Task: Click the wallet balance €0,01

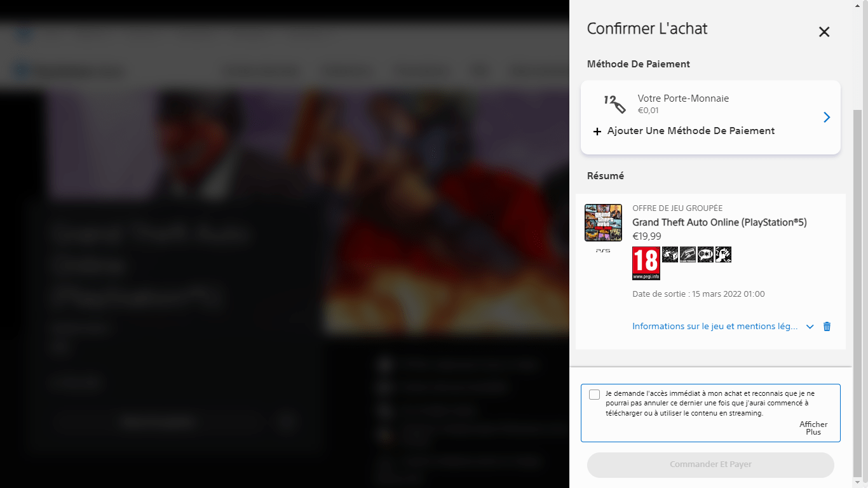Action: pyautogui.click(x=648, y=111)
